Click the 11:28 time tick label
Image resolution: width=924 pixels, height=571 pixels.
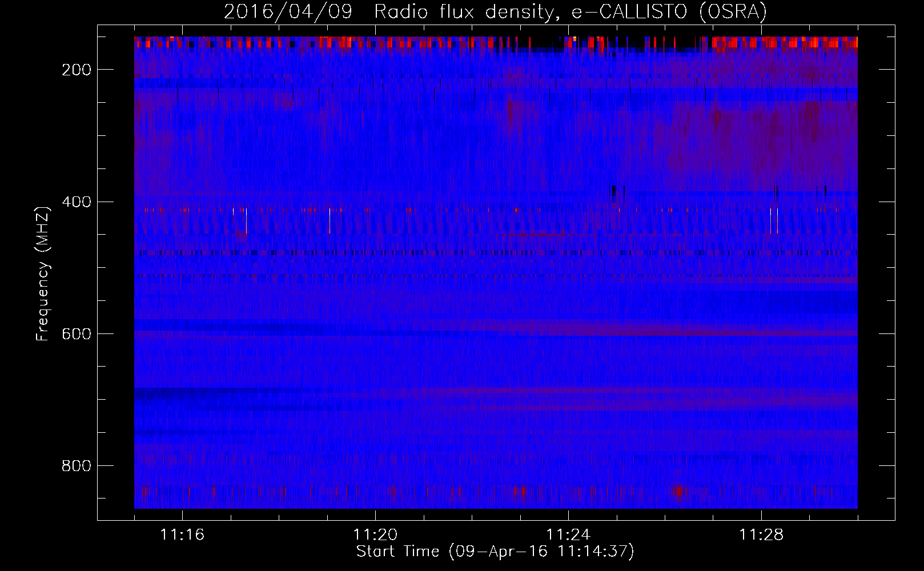(x=761, y=535)
